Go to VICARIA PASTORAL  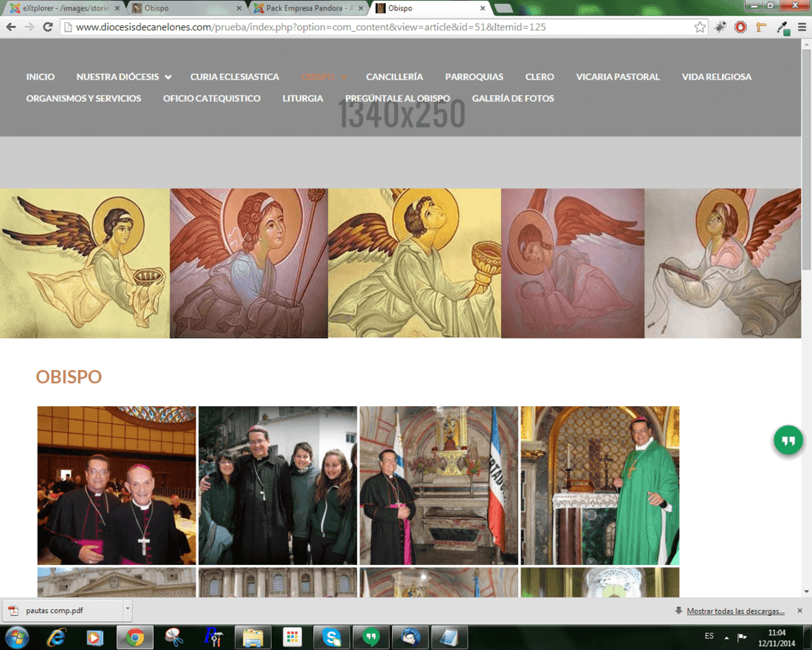click(x=618, y=77)
